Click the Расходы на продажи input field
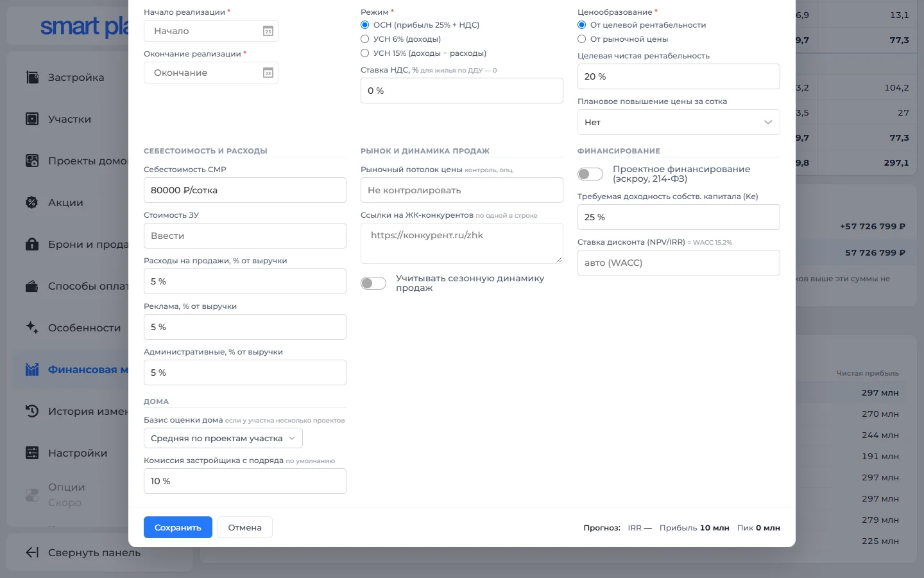The width and height of the screenshot is (924, 578). 245,281
